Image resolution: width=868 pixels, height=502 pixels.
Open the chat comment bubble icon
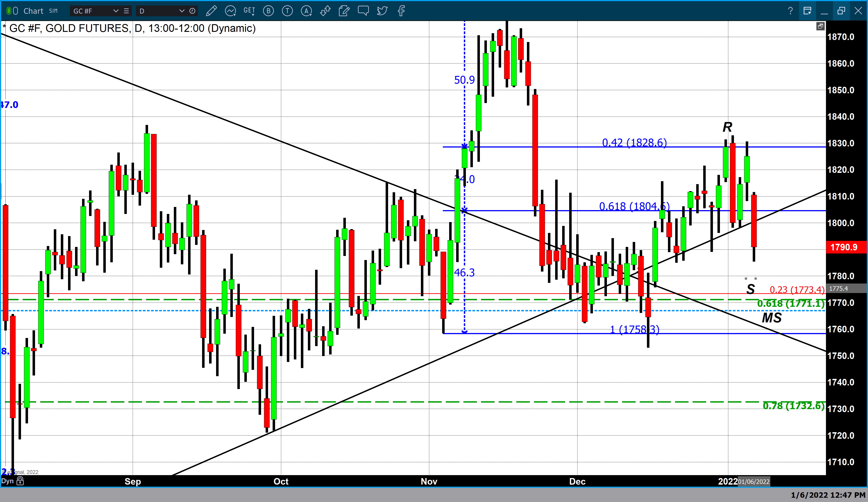click(363, 11)
